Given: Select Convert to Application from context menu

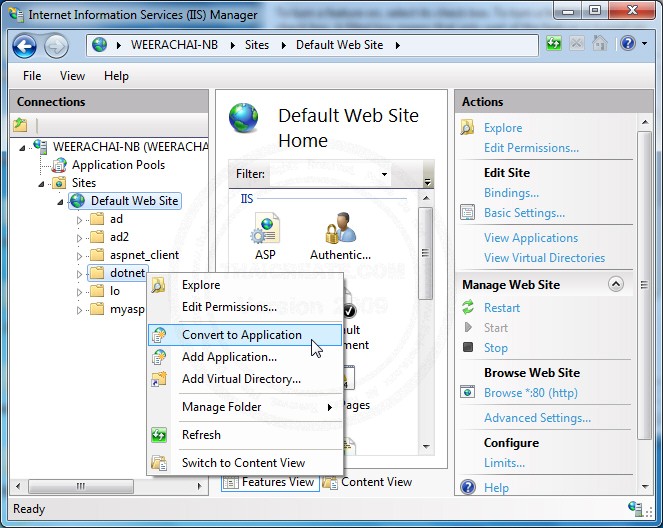Looking at the screenshot, I should 241,335.
